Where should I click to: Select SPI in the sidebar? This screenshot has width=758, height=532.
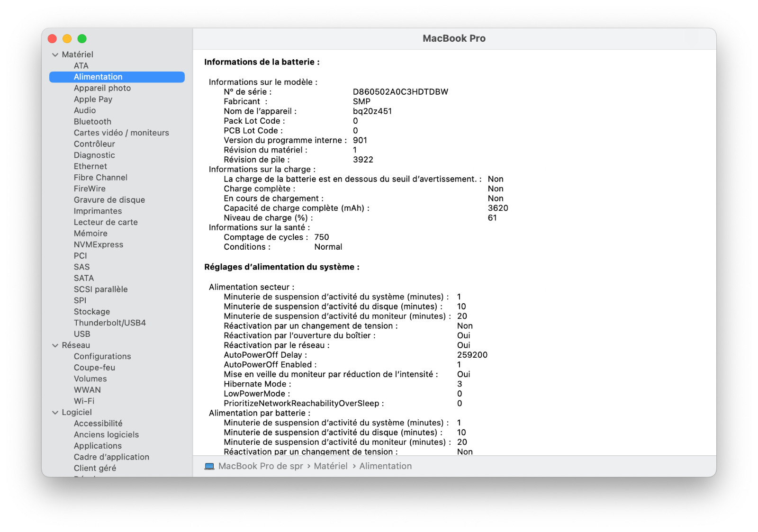point(80,301)
